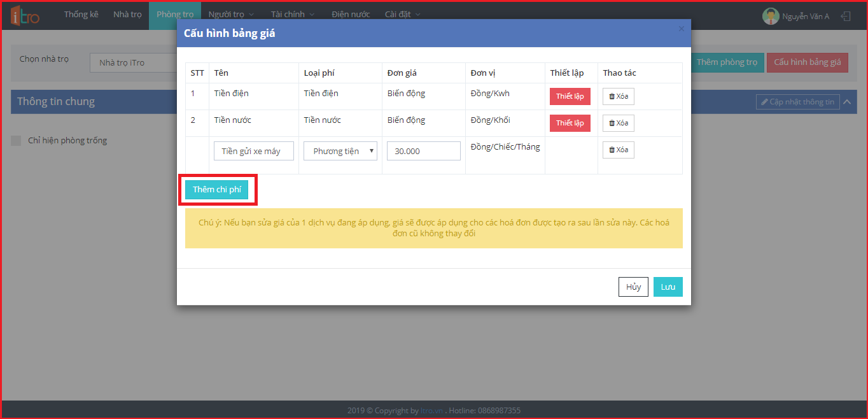Collapse the Thông tin chung panel chevron

tap(847, 102)
